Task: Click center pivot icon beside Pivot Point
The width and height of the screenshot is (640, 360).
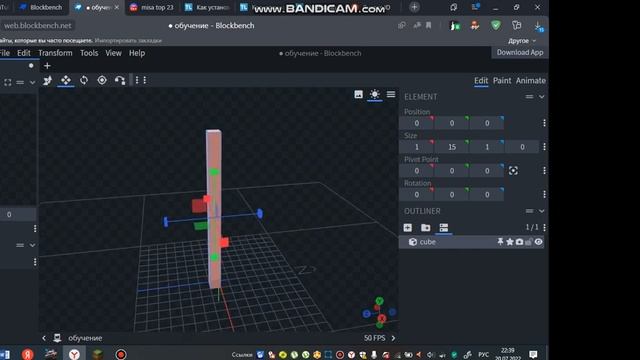Action: tap(513, 171)
